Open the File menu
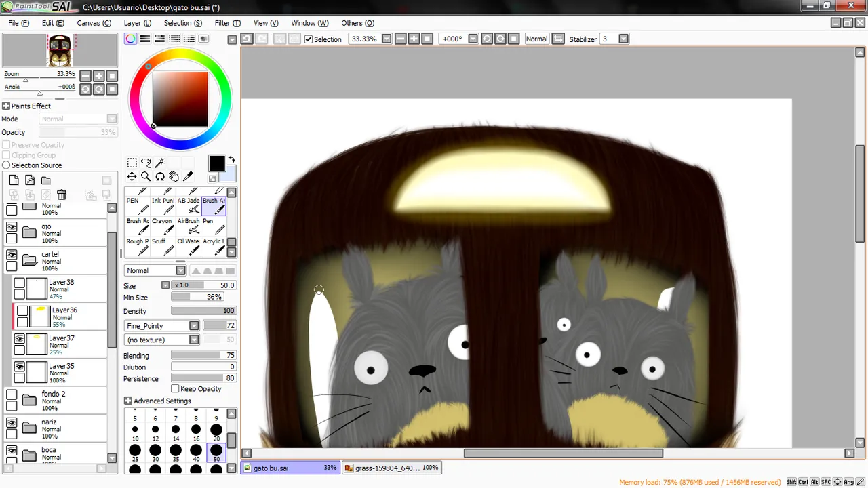Image resolution: width=868 pixels, height=488 pixels. tap(18, 23)
